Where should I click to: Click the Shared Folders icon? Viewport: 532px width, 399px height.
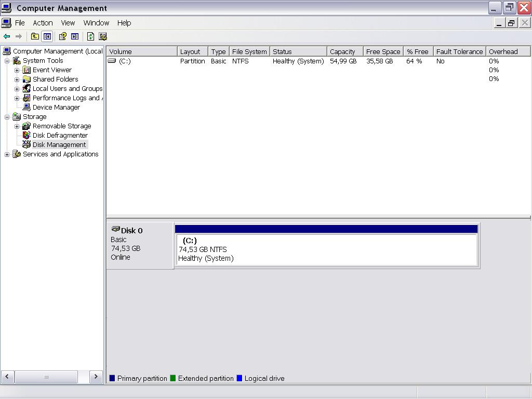pyautogui.click(x=26, y=79)
